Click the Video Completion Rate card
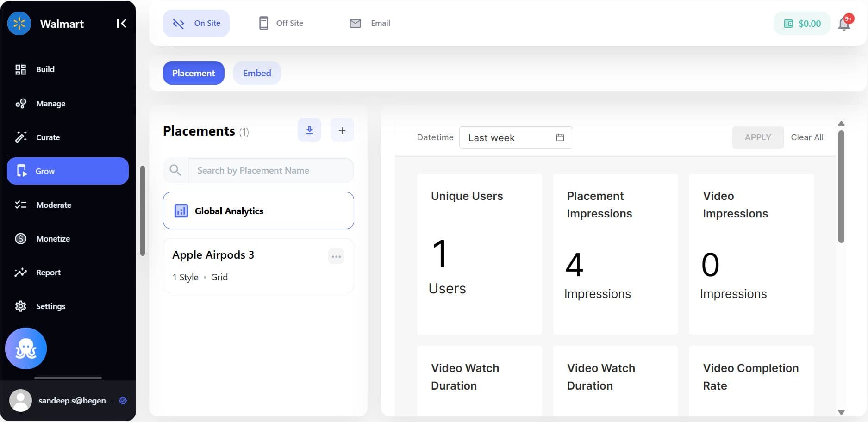Image resolution: width=868 pixels, height=422 pixels. click(x=751, y=381)
